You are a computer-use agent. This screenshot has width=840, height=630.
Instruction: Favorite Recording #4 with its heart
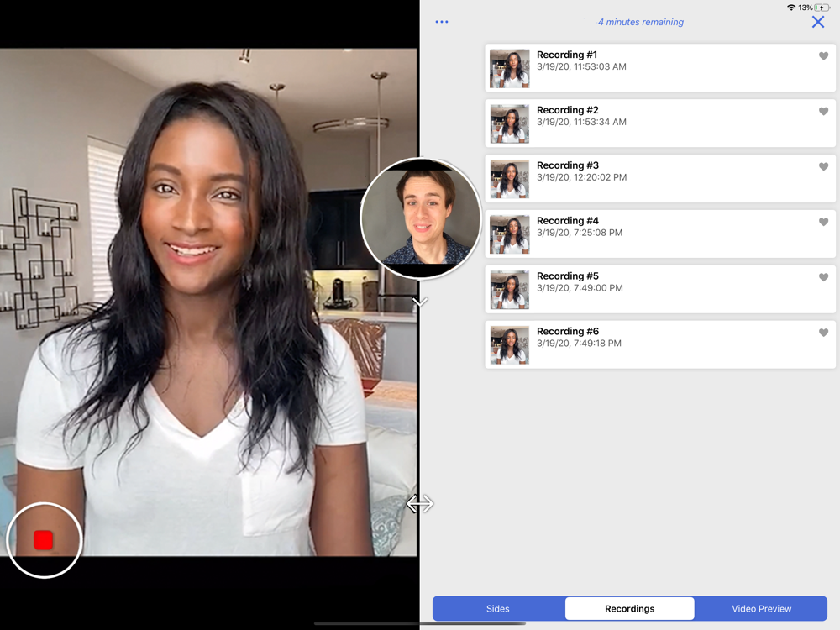(x=823, y=222)
